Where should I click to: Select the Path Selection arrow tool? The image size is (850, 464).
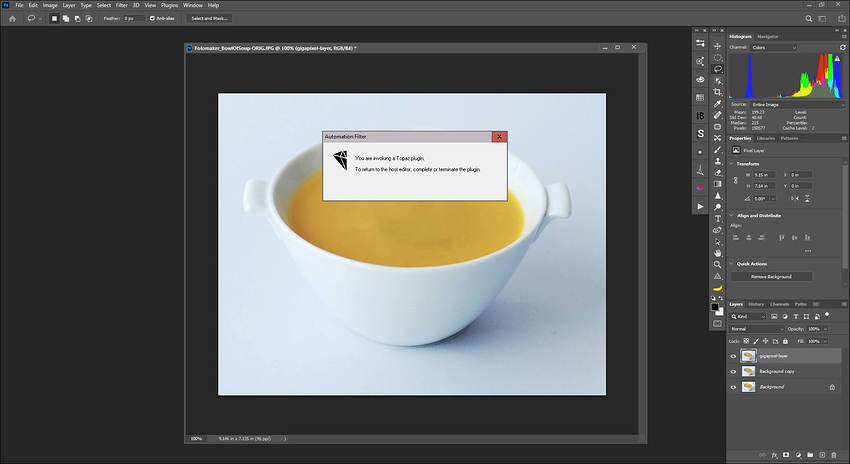(x=717, y=242)
